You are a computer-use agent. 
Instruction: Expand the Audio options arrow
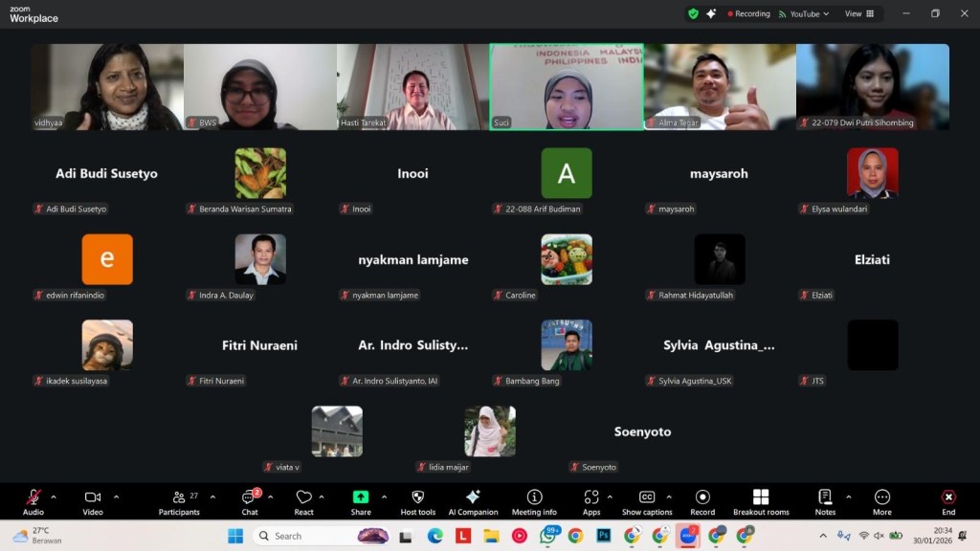pos(54,496)
